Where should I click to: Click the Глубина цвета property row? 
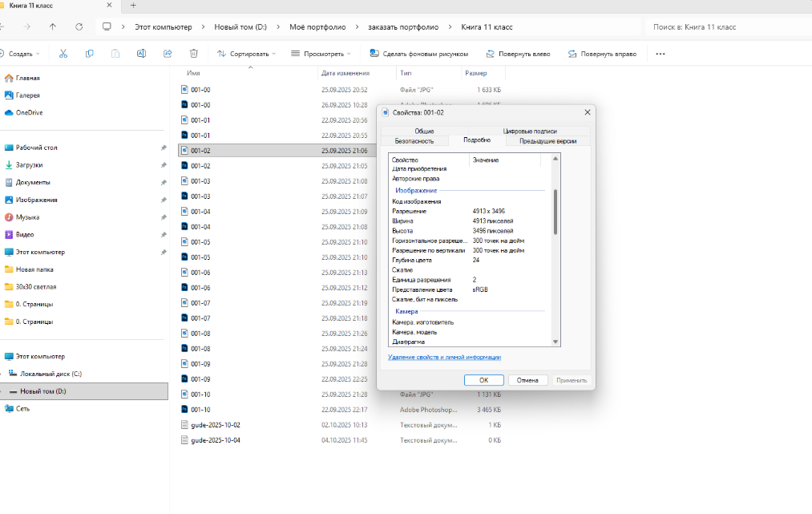(x=469, y=260)
